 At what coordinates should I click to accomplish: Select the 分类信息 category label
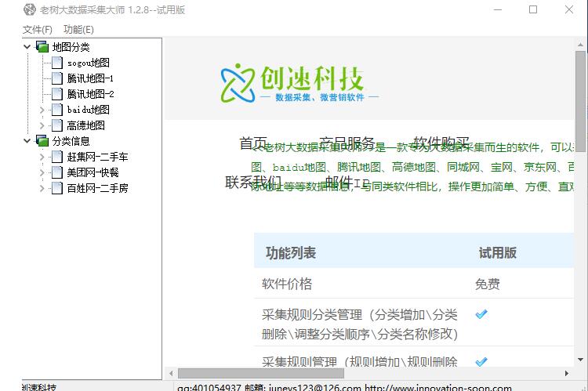coord(71,141)
